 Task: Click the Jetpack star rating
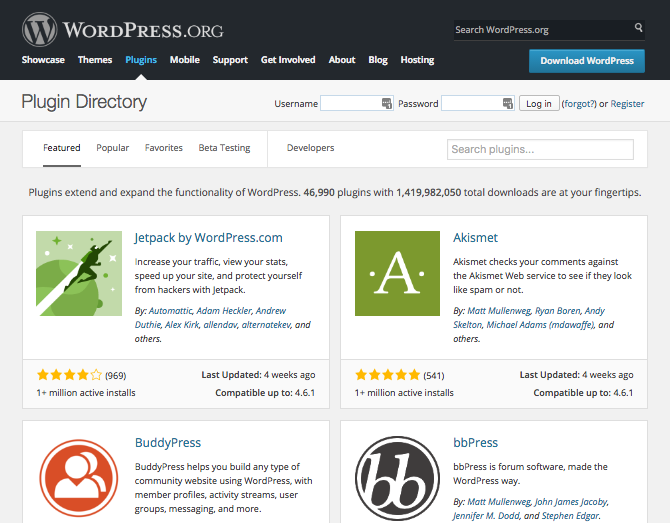70,375
